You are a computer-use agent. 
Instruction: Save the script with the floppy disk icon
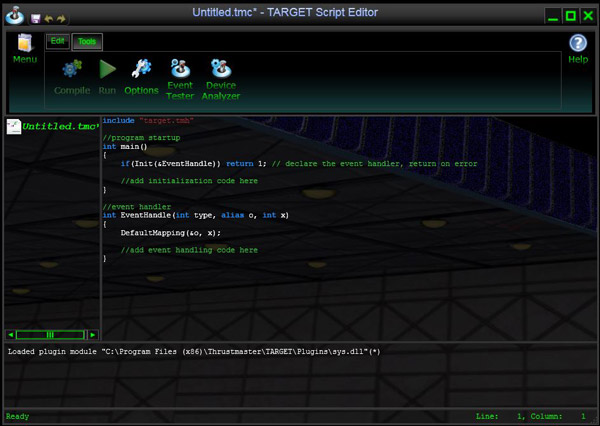click(36, 18)
